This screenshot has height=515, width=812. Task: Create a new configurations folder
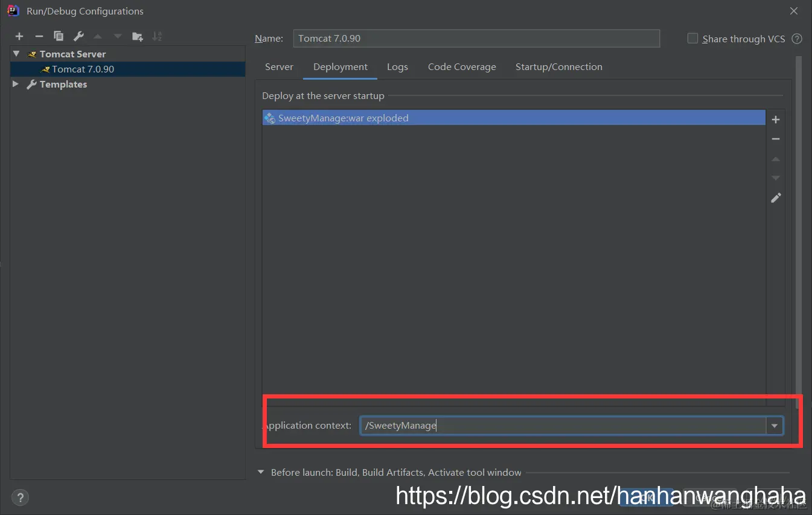[138, 36]
